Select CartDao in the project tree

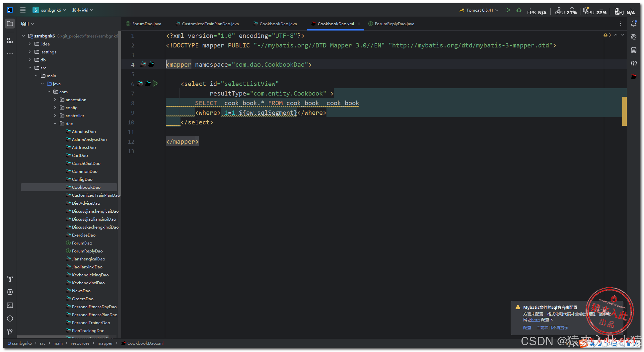click(80, 156)
